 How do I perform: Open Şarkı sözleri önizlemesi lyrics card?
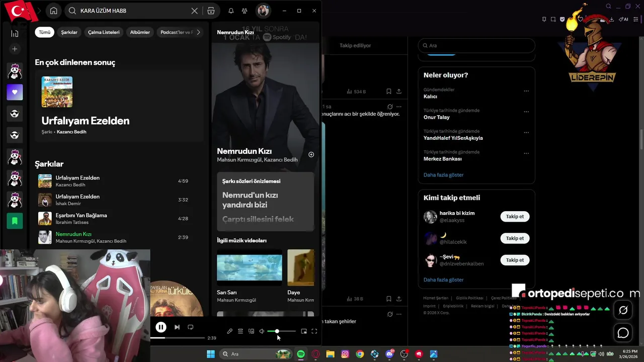[x=265, y=202]
